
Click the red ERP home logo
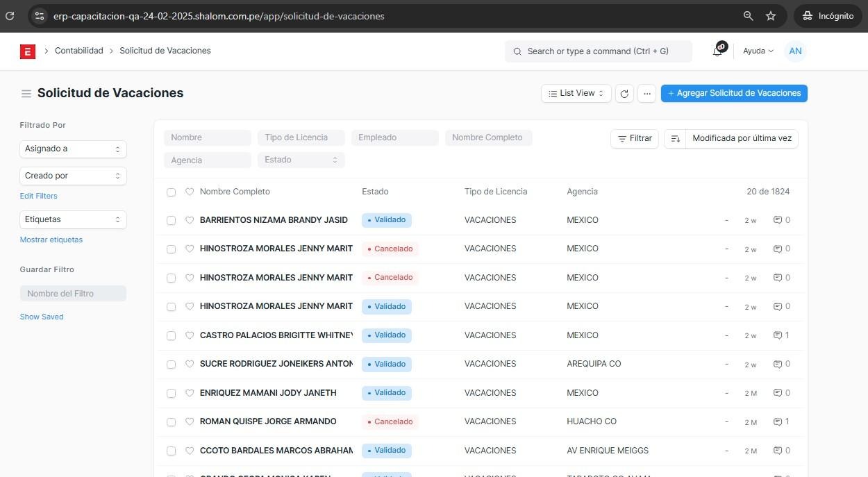coord(28,51)
